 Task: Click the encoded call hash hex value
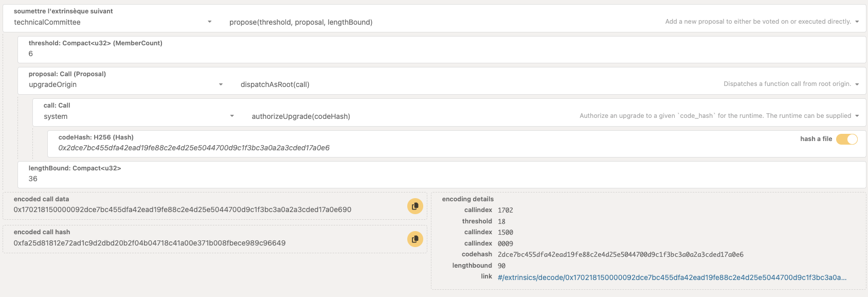(x=150, y=243)
